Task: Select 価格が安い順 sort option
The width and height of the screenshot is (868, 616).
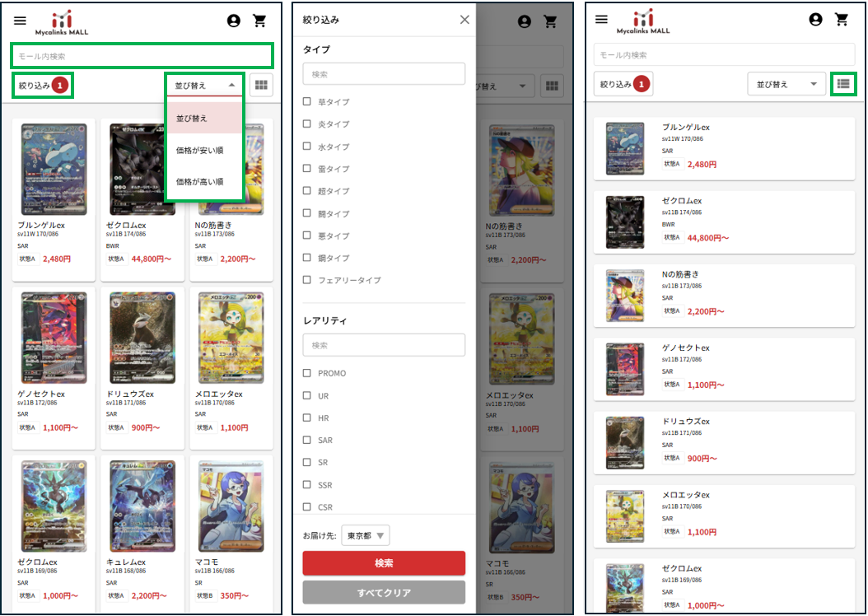Action: click(x=205, y=150)
